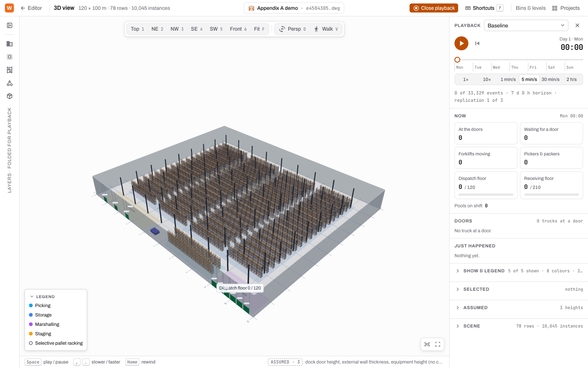Set playback speed to 1×
588x368 pixels.
(x=465, y=79)
